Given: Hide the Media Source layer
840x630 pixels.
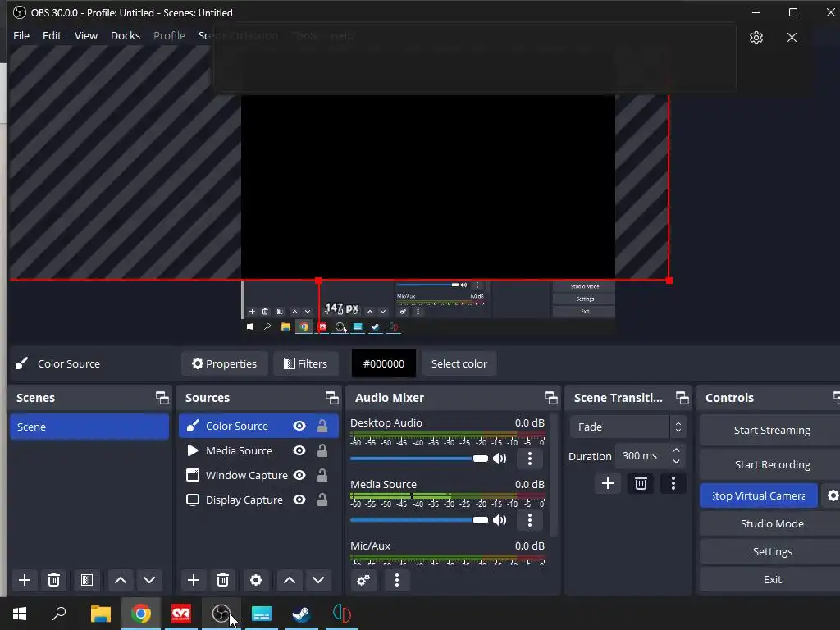Looking at the screenshot, I should 299,450.
